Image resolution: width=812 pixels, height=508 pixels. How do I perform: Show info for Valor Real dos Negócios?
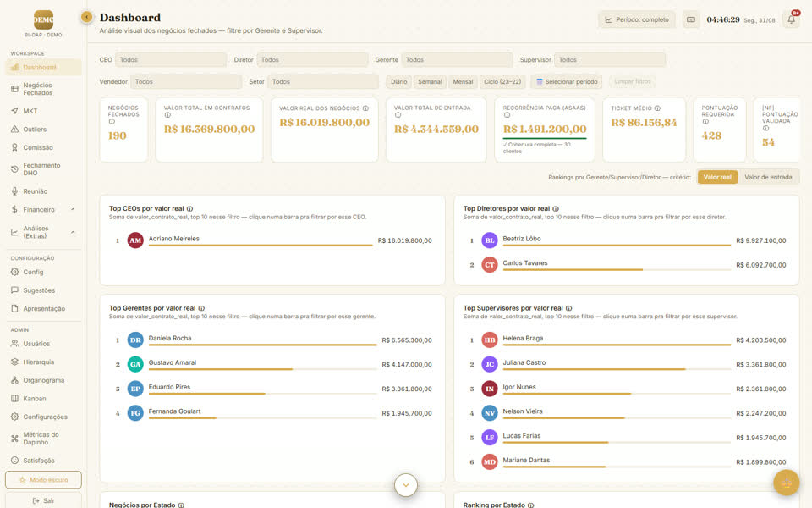[x=365, y=108]
